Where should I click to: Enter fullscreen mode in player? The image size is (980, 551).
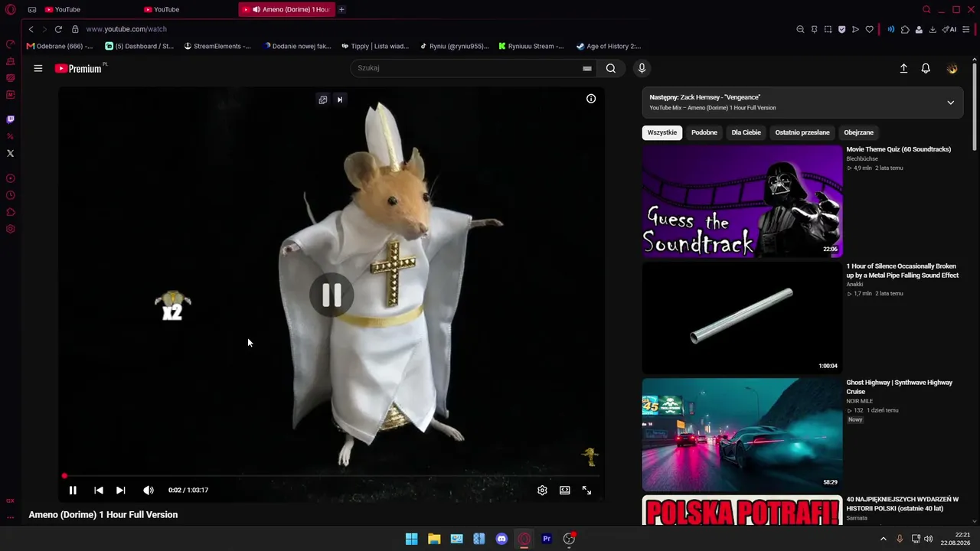point(586,491)
